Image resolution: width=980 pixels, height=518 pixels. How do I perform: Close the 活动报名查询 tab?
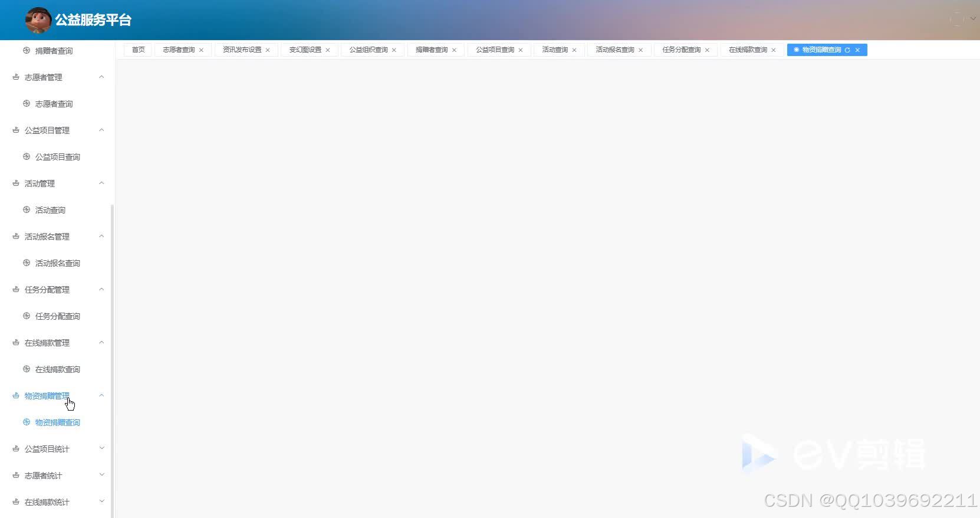[640, 50]
